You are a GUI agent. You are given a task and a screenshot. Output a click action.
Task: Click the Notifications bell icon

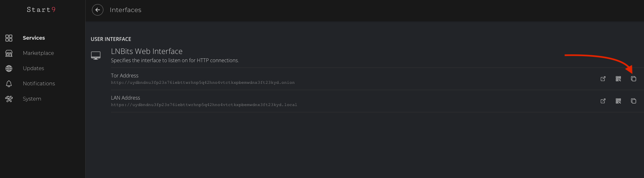point(9,84)
